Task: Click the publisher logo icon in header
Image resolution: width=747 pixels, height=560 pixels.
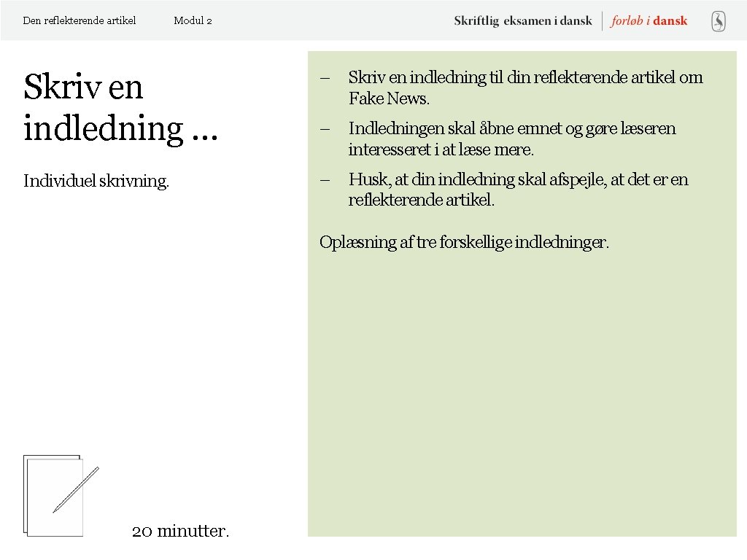Action: point(719,21)
